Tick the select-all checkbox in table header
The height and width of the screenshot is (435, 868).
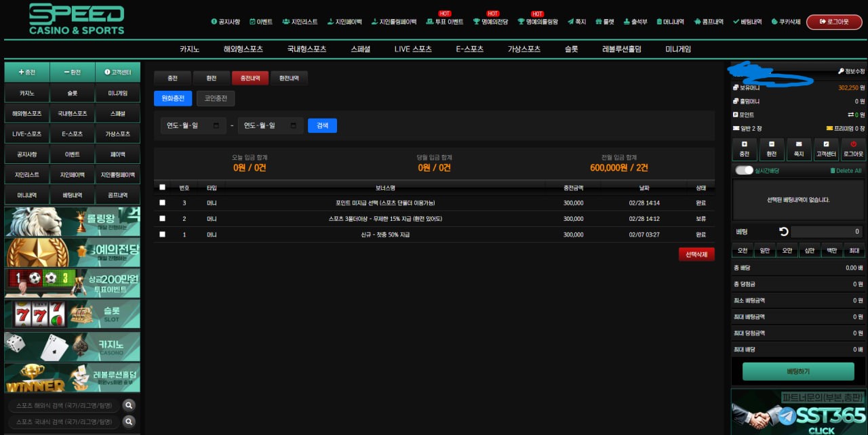(162, 188)
